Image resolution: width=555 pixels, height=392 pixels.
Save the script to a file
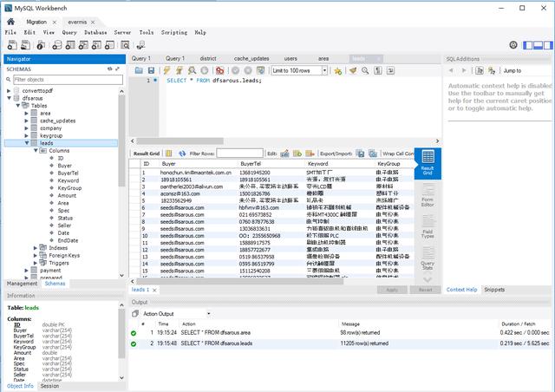point(151,70)
